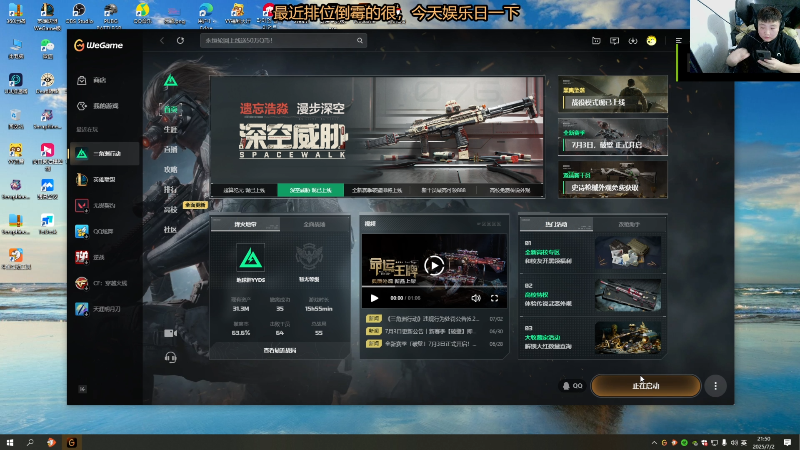Open the 生涯 nav item
Screen dimensions: 800x450
click(170, 129)
